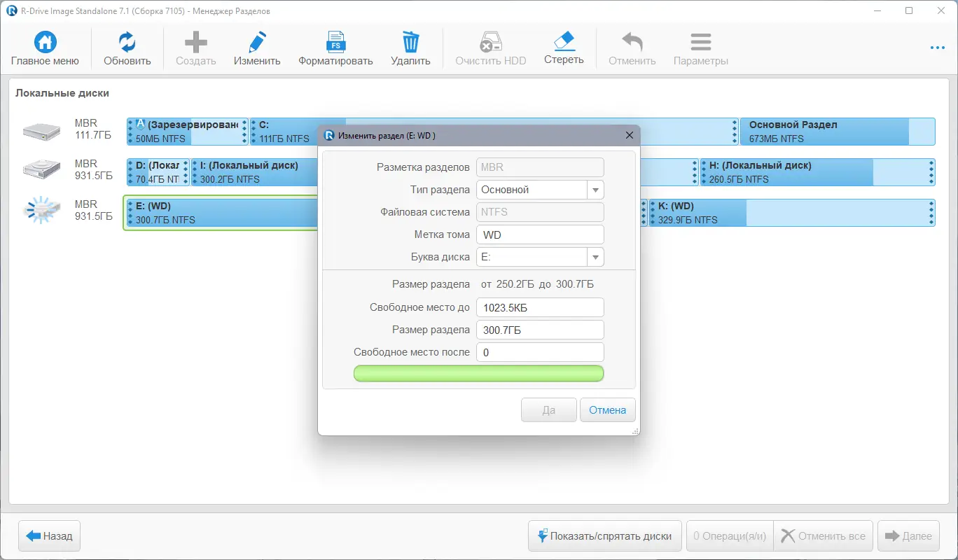This screenshot has width=958, height=560.
Task: Expand the Тип раздела dropdown
Action: 595,190
